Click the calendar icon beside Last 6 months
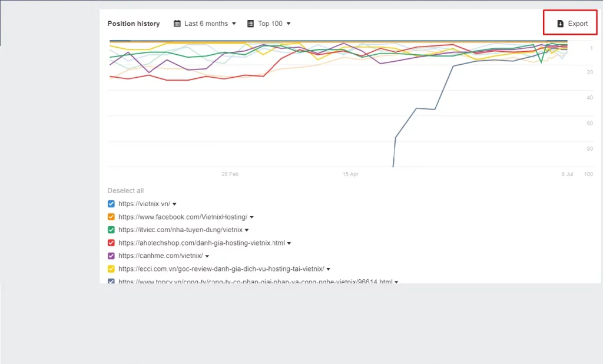Screen dimensions: 603x364 (x=177, y=24)
